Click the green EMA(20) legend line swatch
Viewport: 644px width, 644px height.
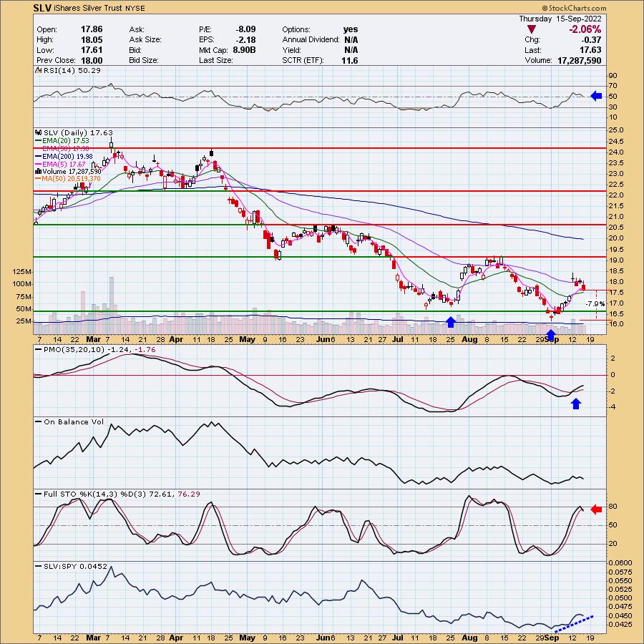(x=39, y=141)
